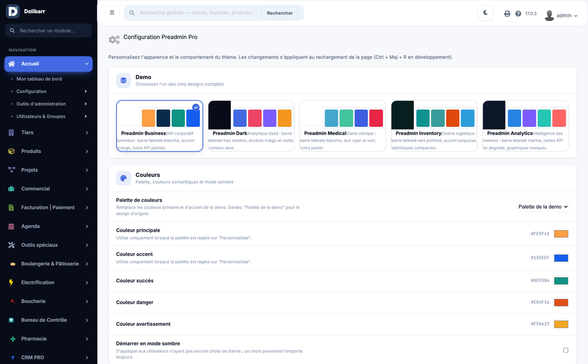588x364 pixels.
Task: Switch to dark mode with moon icon
Action: pyautogui.click(x=486, y=13)
